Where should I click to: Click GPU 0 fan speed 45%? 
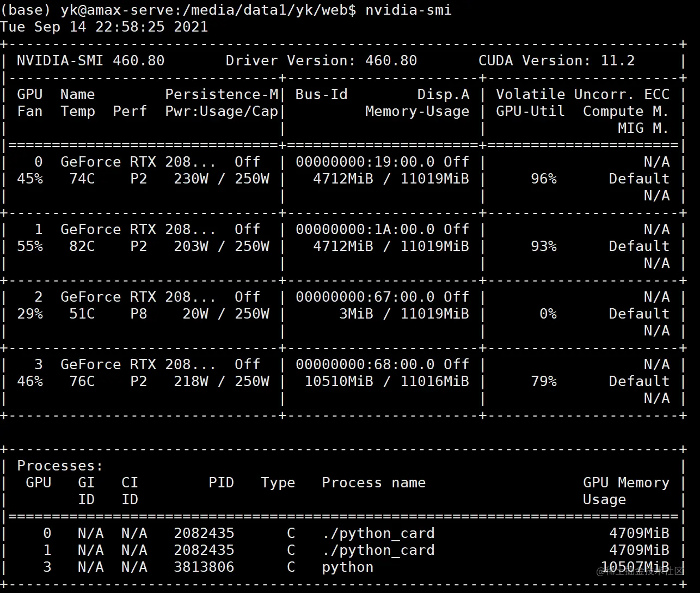[30, 179]
